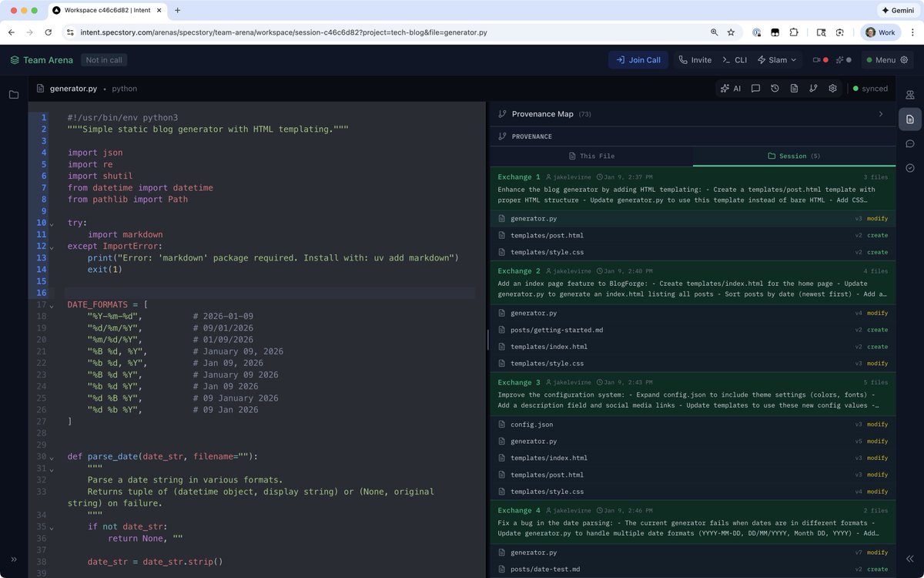Open templates/post.html under Exchange 1
Viewport: 924px width, 578px height.
pos(693,236)
